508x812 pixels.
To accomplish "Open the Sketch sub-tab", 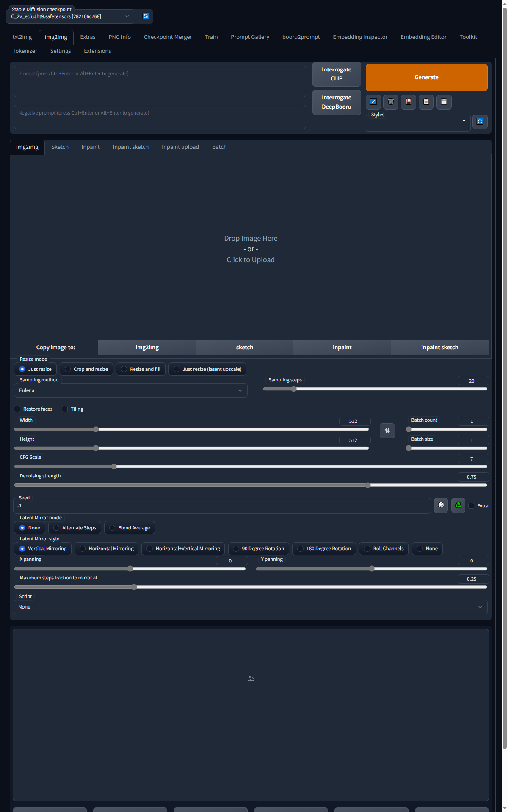I will [x=60, y=147].
